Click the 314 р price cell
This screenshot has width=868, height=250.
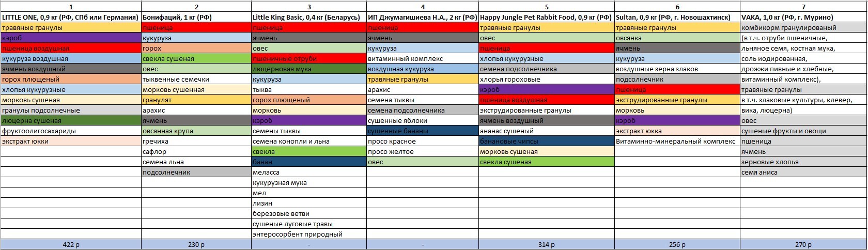(x=546, y=245)
